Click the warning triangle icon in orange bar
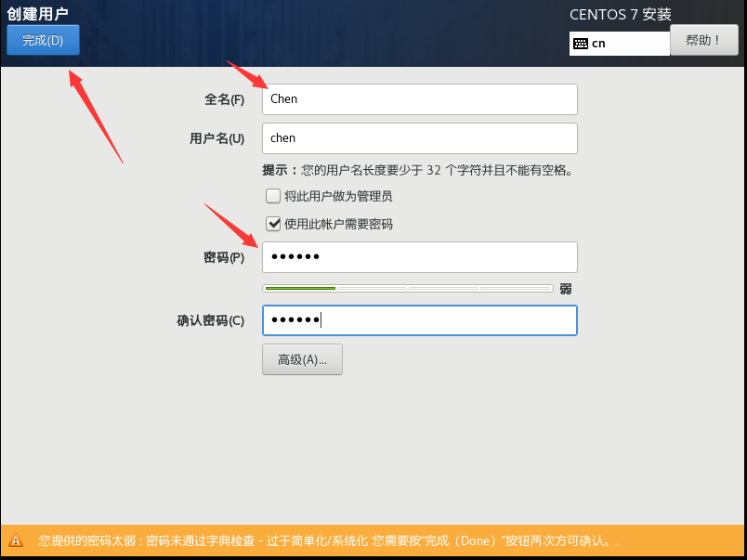Image resolution: width=747 pixels, height=560 pixels. [x=16, y=540]
